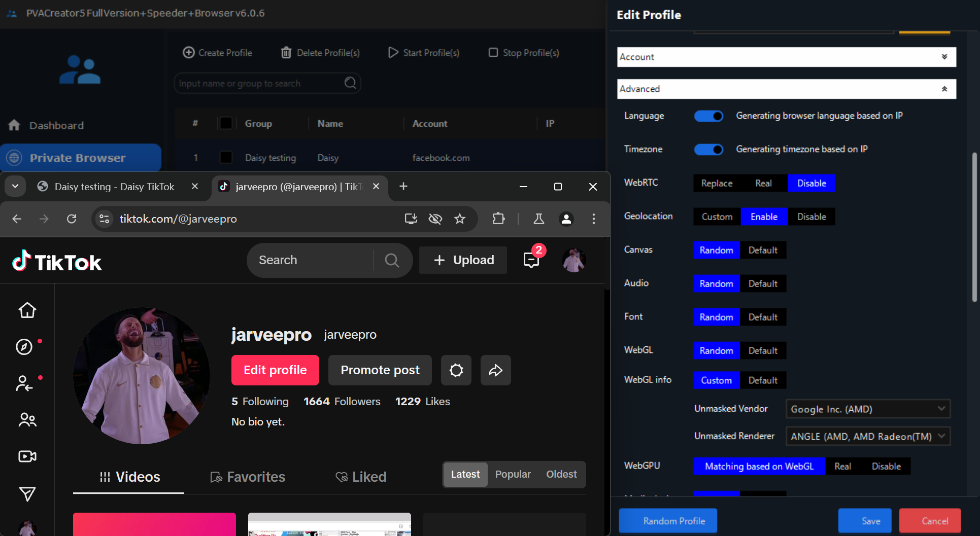The height and width of the screenshot is (536, 980).
Task: Click the share profile arrow icon
Action: pos(495,370)
